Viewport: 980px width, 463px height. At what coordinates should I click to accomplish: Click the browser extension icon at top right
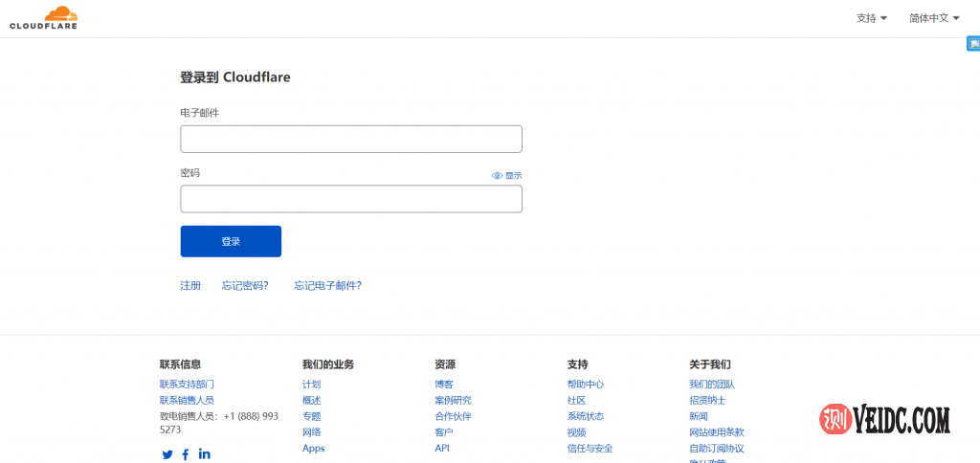click(974, 44)
